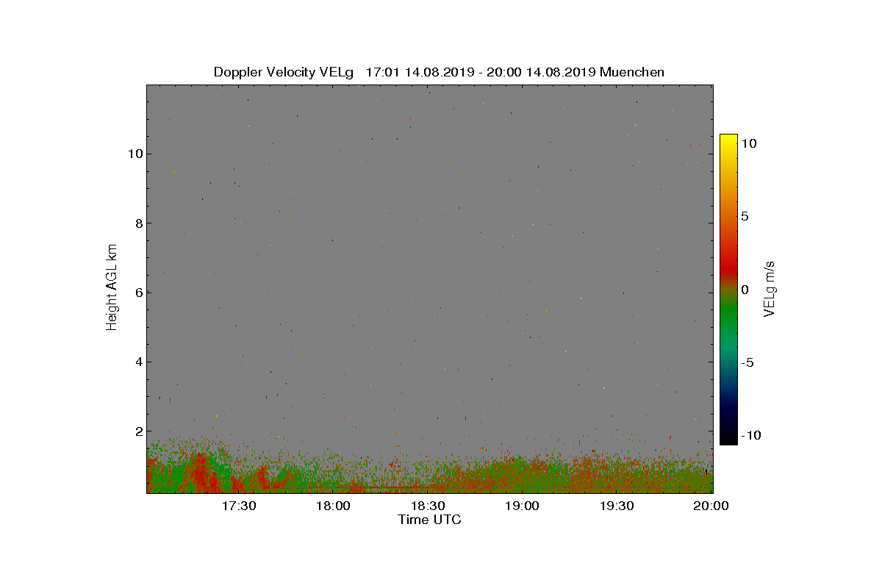Click the height tick label 10
882x588 pixels.
click(135, 154)
